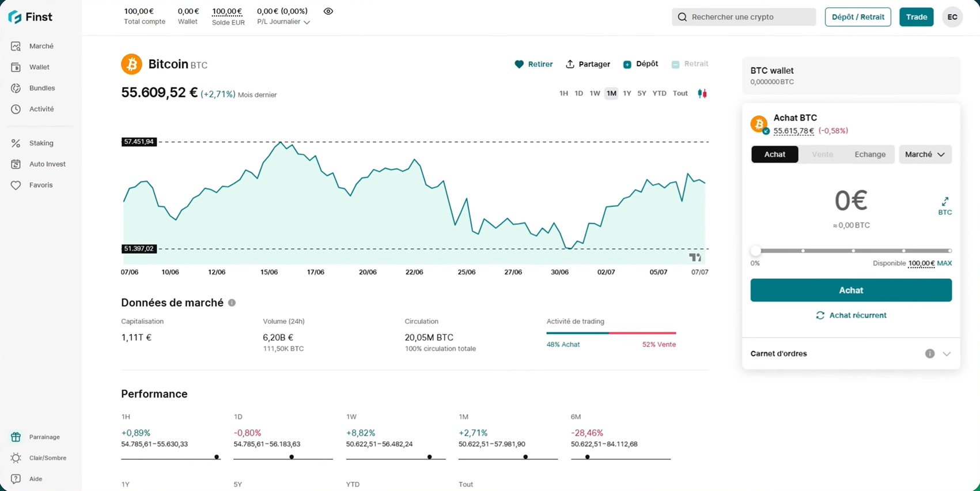
Task: Open Activité in sidebar
Action: click(x=32, y=109)
